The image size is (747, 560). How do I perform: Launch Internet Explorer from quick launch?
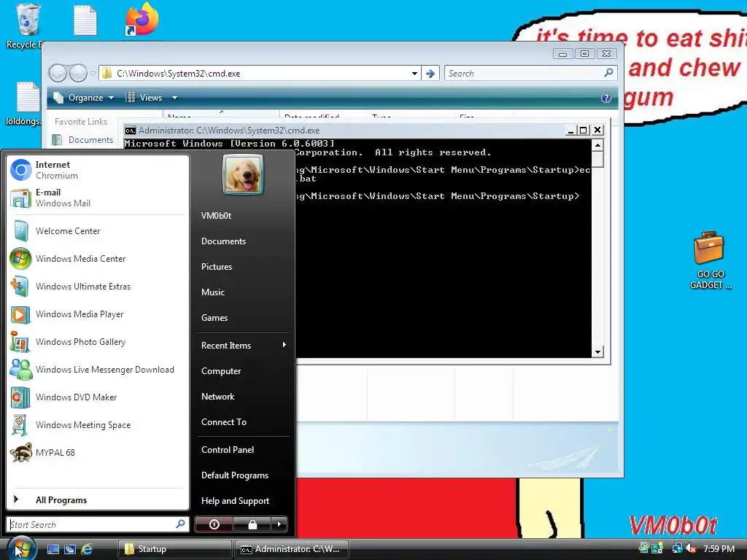click(87, 549)
